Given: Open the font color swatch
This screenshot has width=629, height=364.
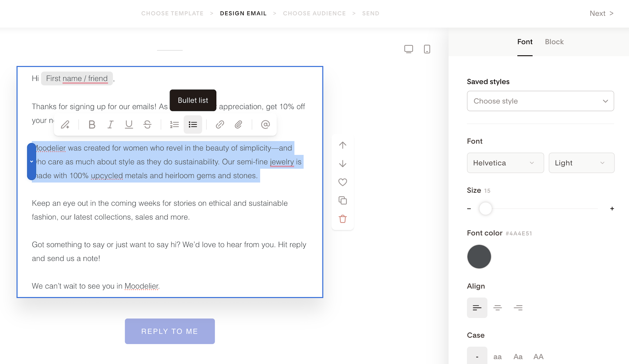Looking at the screenshot, I should 479,257.
